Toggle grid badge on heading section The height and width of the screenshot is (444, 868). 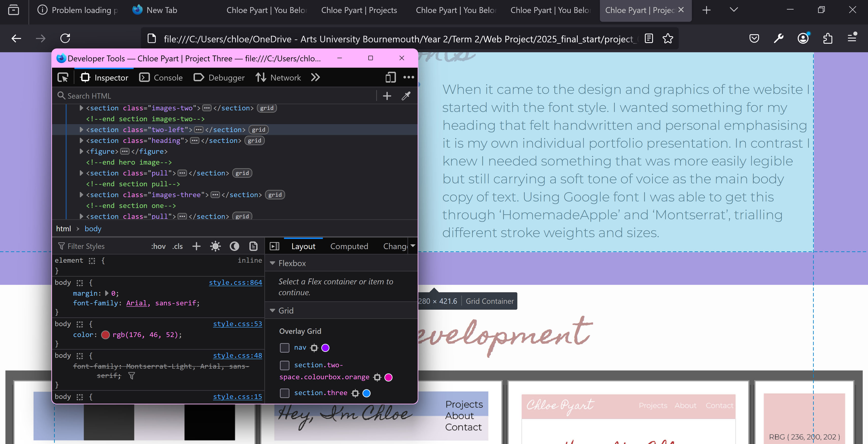pos(254,140)
